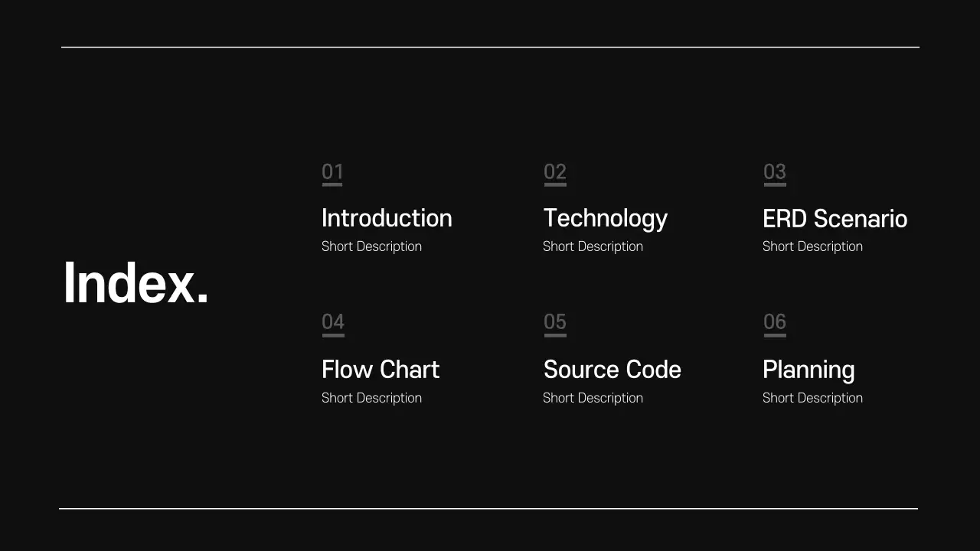Click Short Description under Flow Chart
The image size is (980, 551).
pyautogui.click(x=371, y=398)
